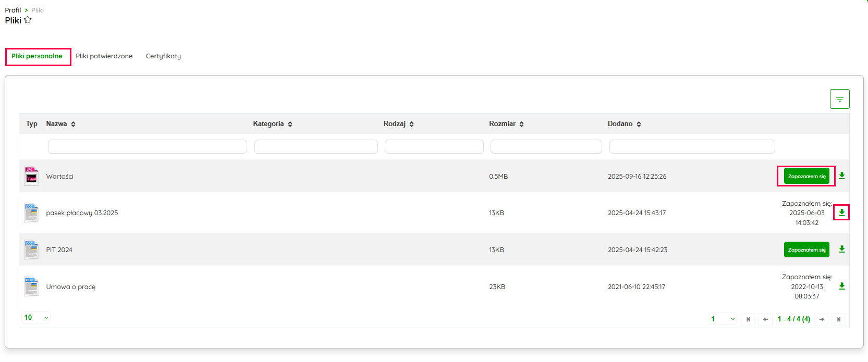Click the favorite star next to Pliki
The height and width of the screenshot is (362, 868).
coord(28,20)
